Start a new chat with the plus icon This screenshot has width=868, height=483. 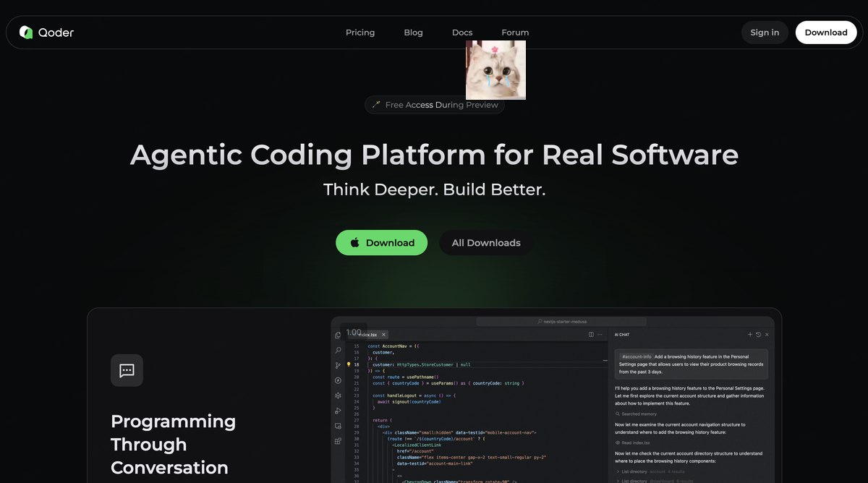pyautogui.click(x=750, y=335)
